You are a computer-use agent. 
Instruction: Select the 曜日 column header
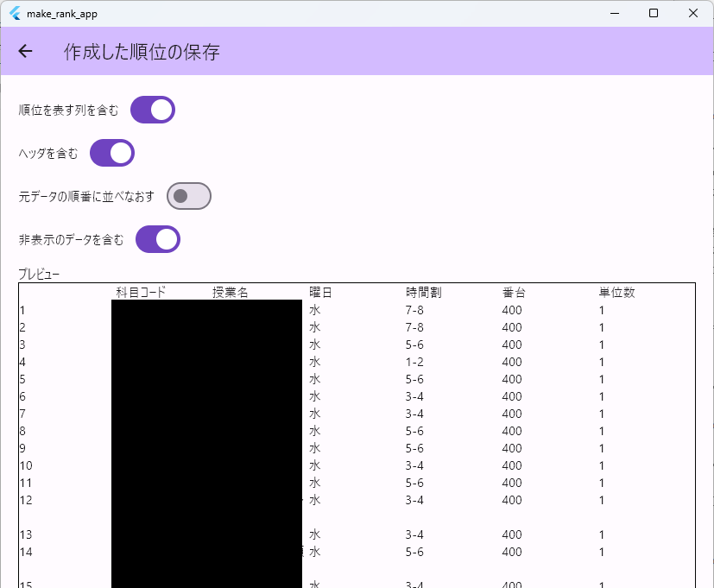(320, 293)
